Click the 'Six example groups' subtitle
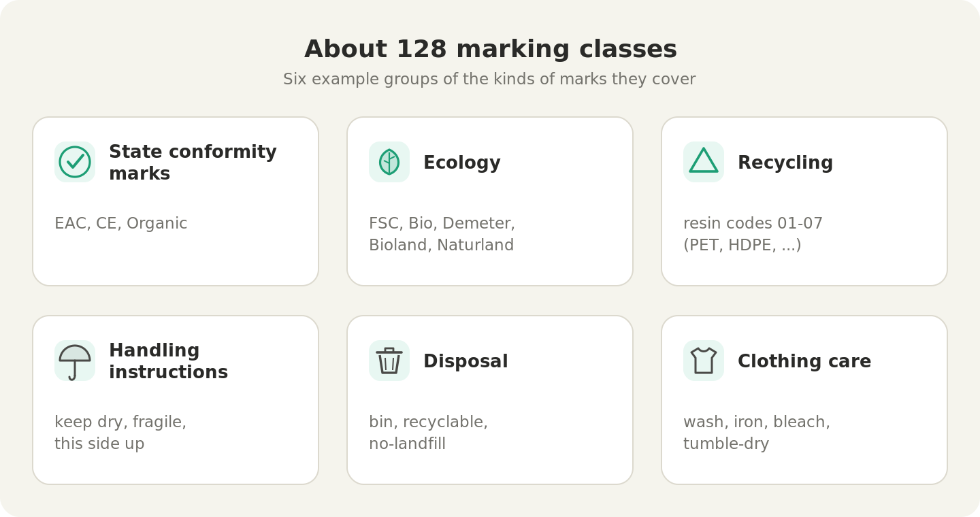 [489, 80]
